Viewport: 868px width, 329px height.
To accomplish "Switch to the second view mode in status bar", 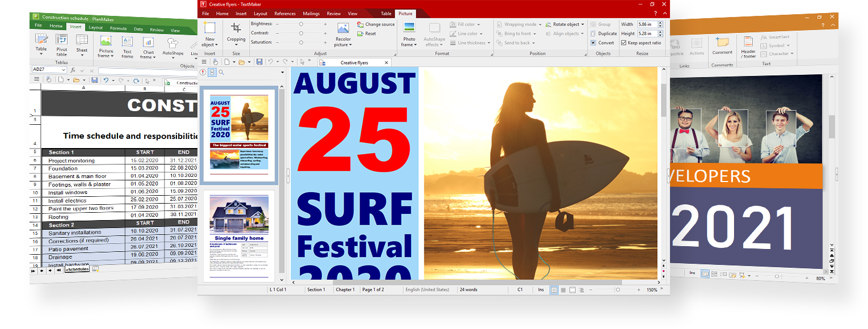I will 563,290.
